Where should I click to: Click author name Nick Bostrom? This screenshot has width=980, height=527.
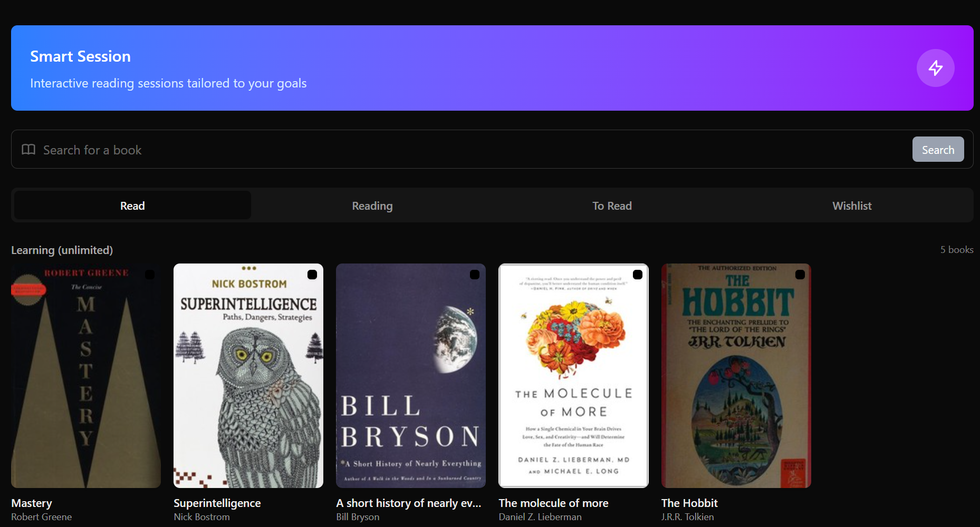[201, 517]
